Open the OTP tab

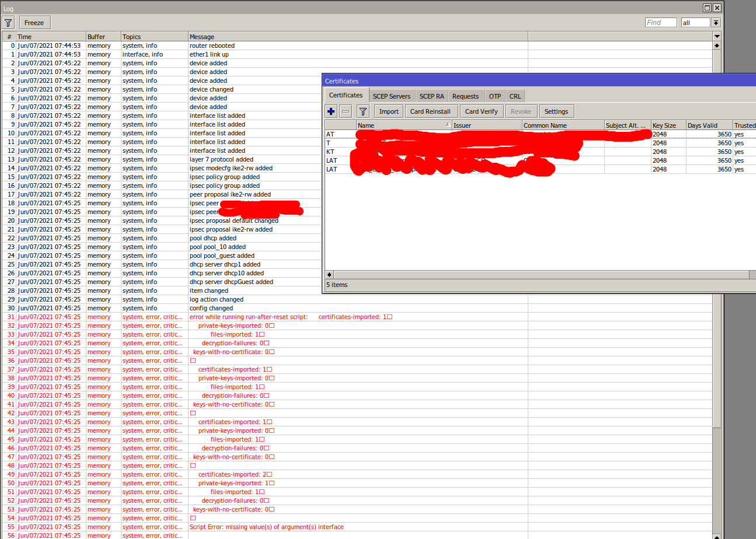tap(494, 96)
